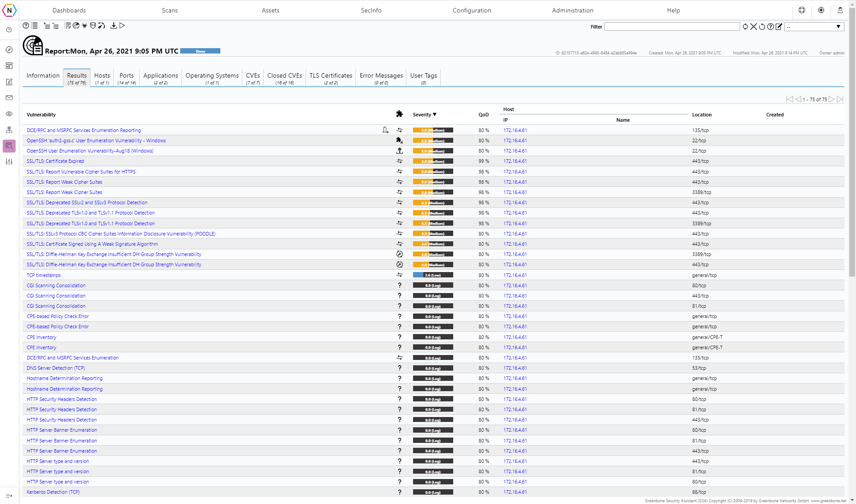Open corresponding task icon

pyautogui.click(x=68, y=26)
